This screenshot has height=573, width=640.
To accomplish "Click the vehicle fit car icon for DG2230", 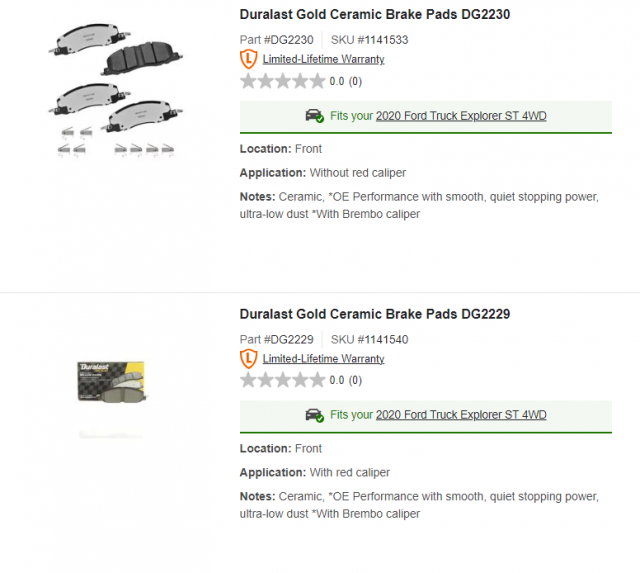I will (x=314, y=116).
